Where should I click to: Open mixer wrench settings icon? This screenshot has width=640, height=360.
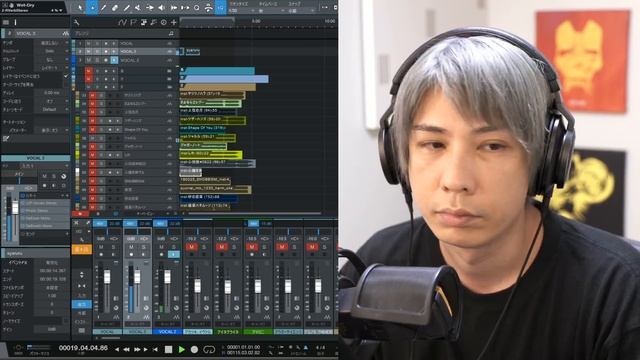(x=82, y=240)
